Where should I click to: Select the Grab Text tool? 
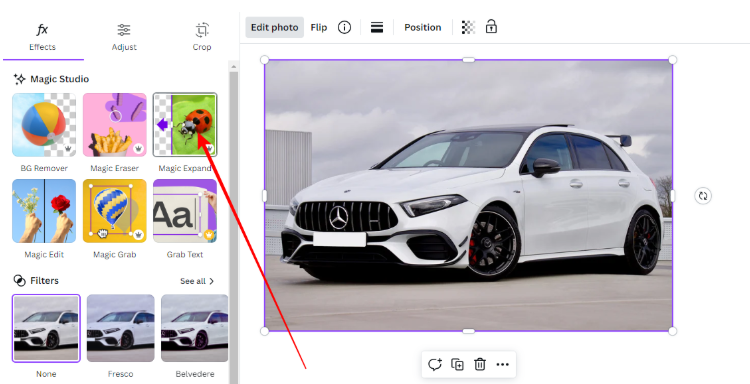click(185, 211)
